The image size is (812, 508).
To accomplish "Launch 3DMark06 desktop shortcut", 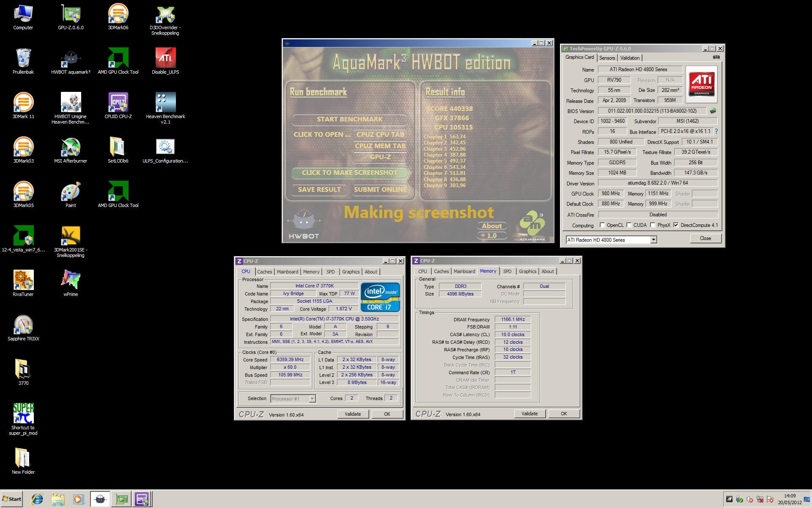I will pos(118,17).
